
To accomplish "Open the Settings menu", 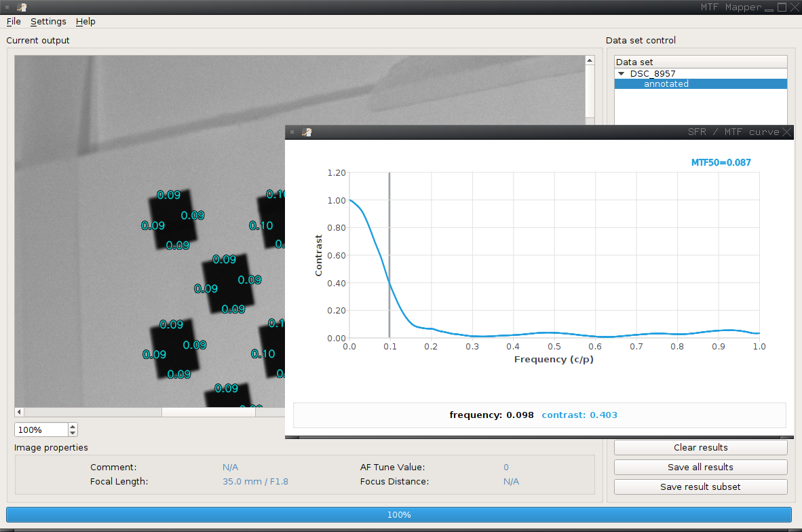I will [x=48, y=21].
